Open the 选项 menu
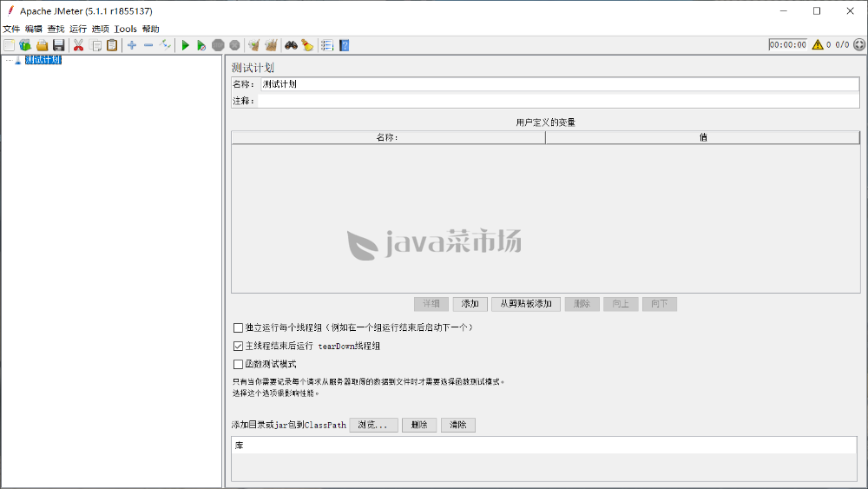 coord(100,29)
